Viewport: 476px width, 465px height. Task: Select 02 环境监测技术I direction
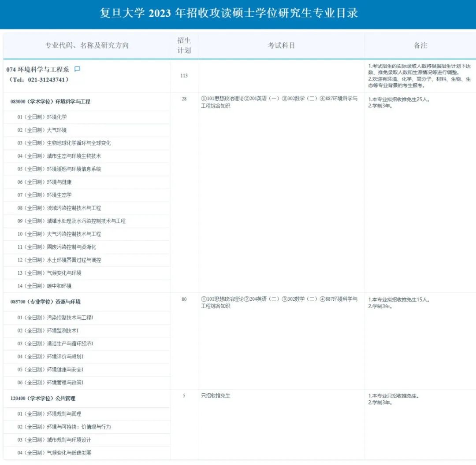click(x=48, y=331)
